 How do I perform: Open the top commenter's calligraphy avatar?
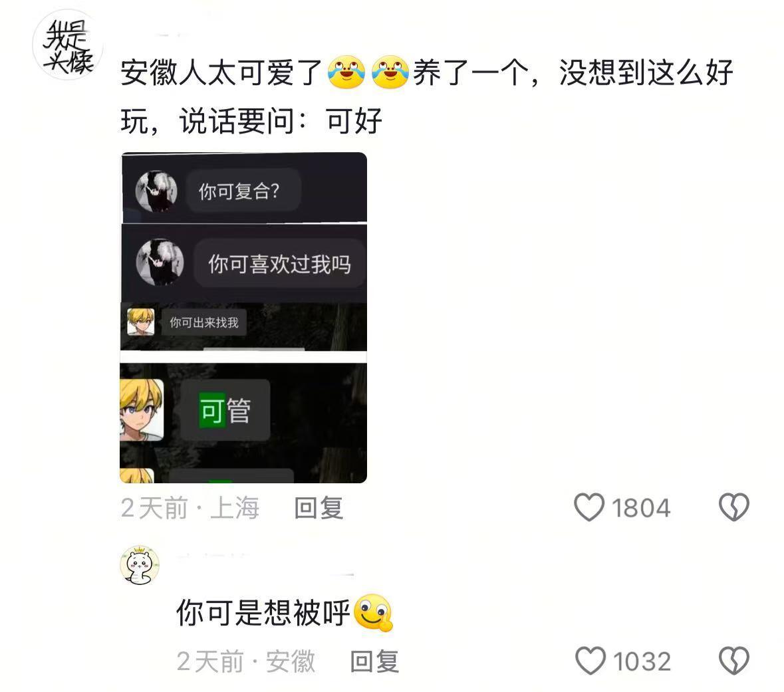click(x=68, y=45)
